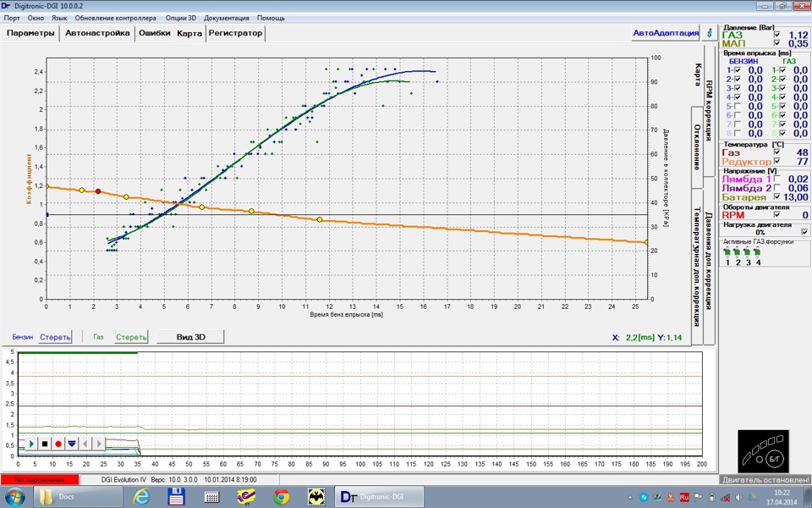
Task: Click the Вид 3D button
Action: pos(190,336)
